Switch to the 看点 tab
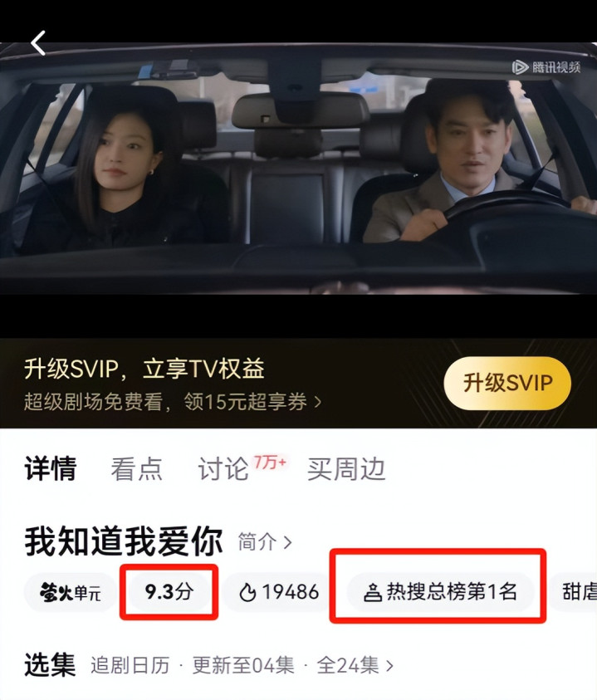 [x=137, y=469]
